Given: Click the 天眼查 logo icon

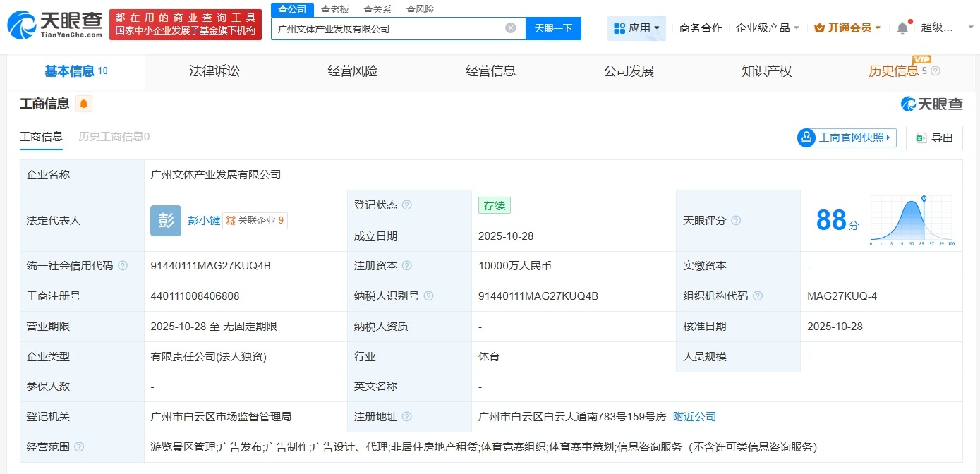Looking at the screenshot, I should pyautogui.click(x=21, y=21).
